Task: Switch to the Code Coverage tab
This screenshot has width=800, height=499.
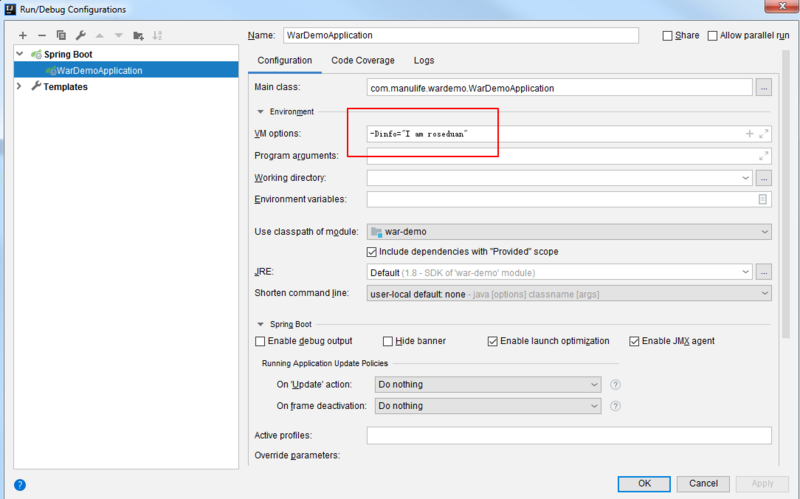Action: point(363,60)
